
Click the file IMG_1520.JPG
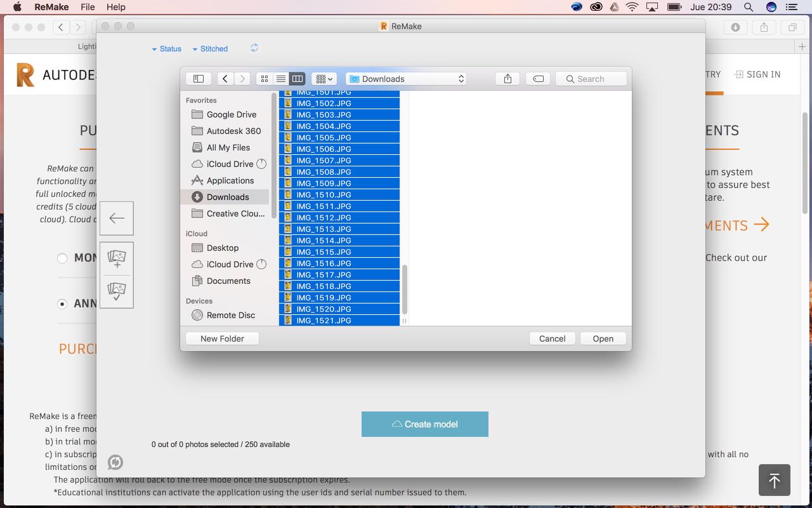click(x=339, y=309)
